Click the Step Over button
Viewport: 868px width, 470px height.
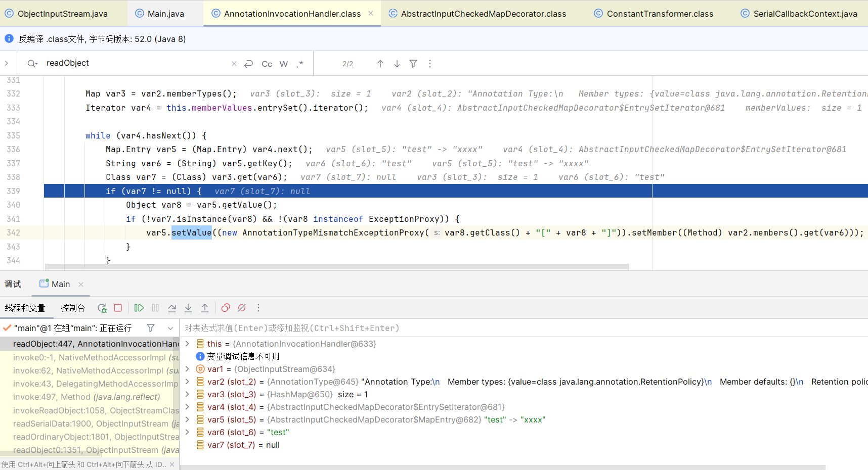coord(172,308)
